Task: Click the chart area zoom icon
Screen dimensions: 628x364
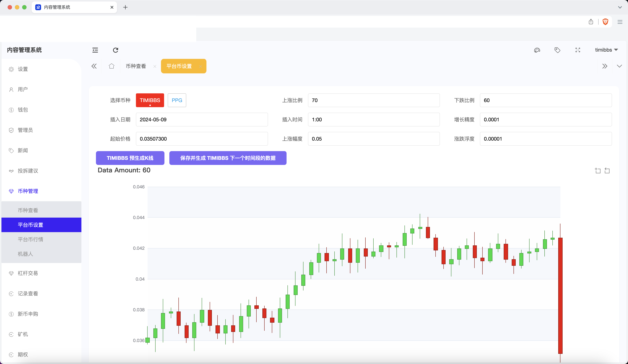Action: 598,171
